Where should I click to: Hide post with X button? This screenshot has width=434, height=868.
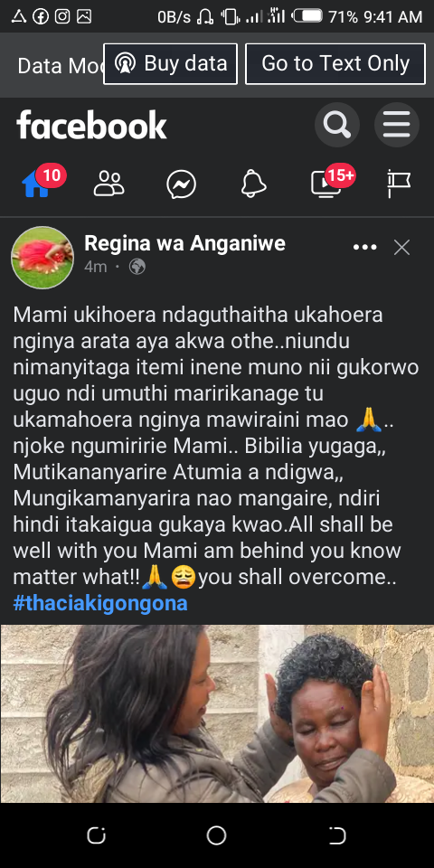coord(401,248)
